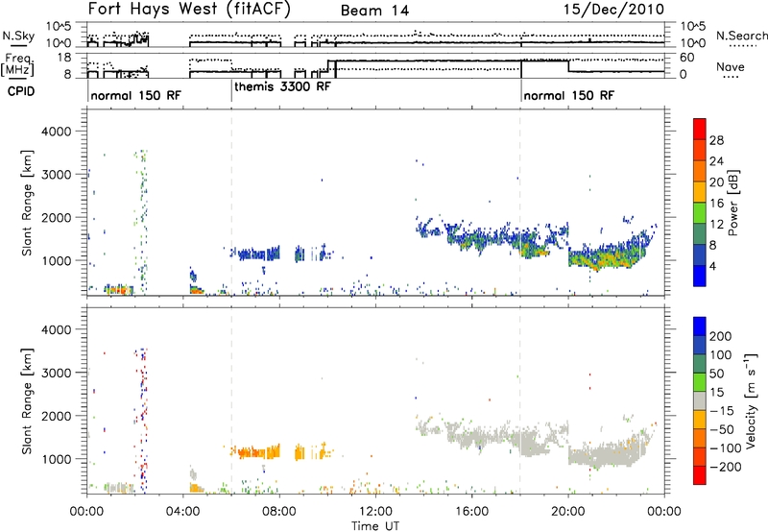
Task: Click the 'Power [dB]' color bar label
Action: click(733, 203)
